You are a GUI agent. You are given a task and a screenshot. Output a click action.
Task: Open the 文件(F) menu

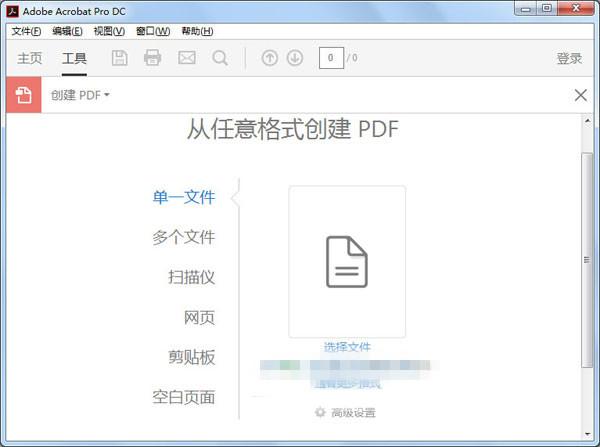point(26,31)
